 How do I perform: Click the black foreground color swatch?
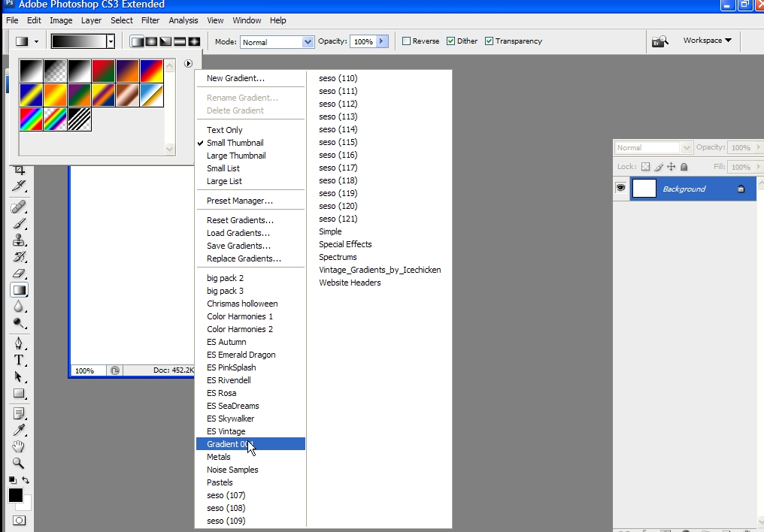pyautogui.click(x=15, y=495)
